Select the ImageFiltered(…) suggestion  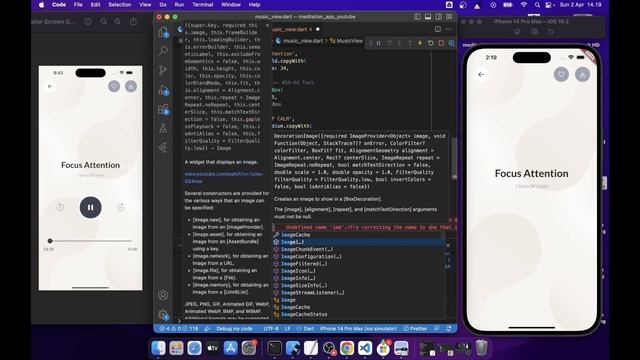tap(358, 264)
